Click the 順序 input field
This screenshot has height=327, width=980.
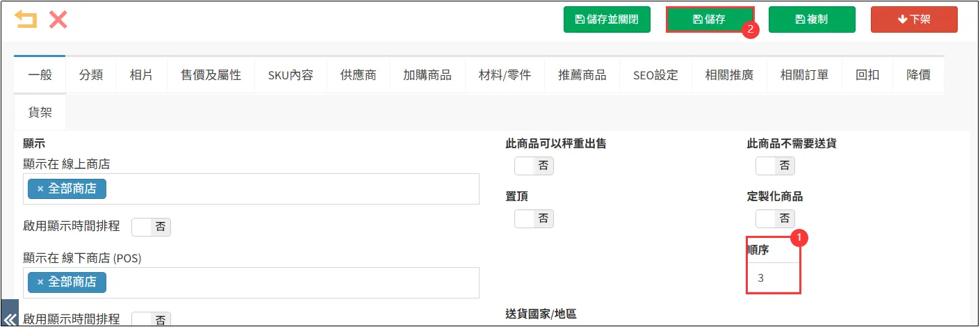[x=774, y=278]
